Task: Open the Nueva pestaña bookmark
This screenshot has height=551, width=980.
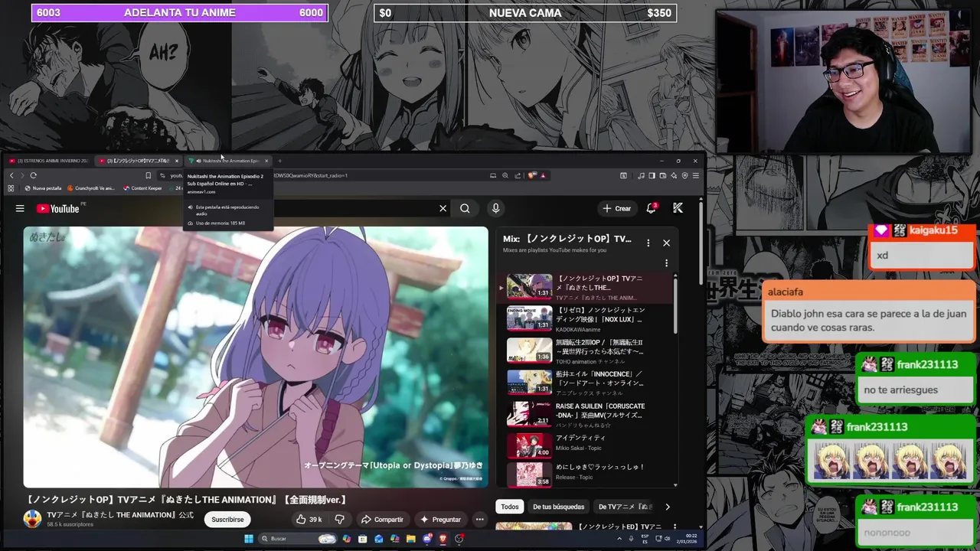Action: click(x=43, y=188)
